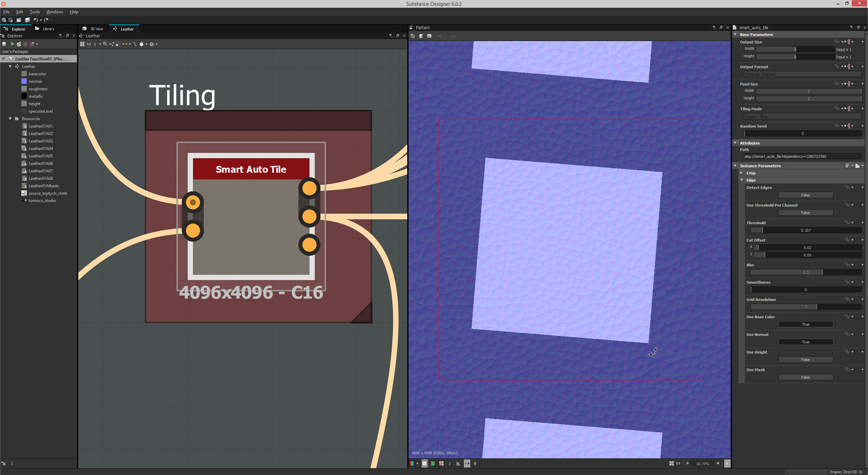Click the 1:1 button in 2D view
The image size is (868, 475).
(678, 463)
